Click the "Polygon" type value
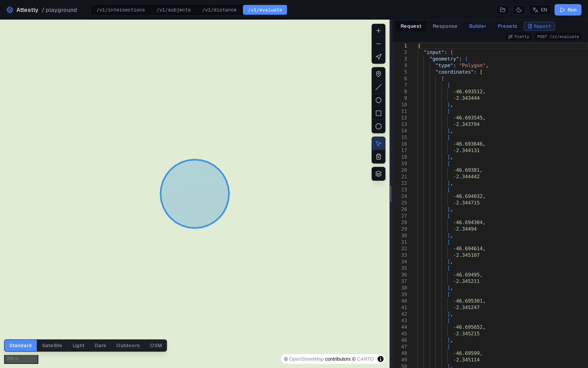 [472, 65]
